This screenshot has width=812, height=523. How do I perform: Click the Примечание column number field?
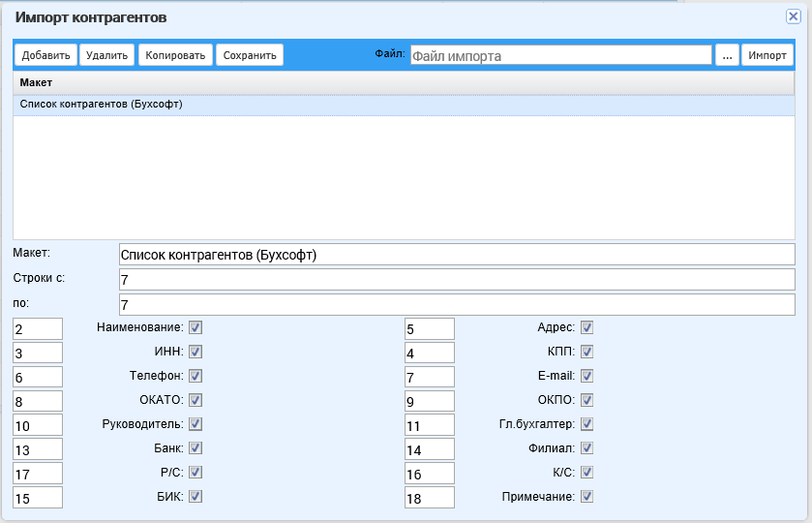[x=430, y=497]
